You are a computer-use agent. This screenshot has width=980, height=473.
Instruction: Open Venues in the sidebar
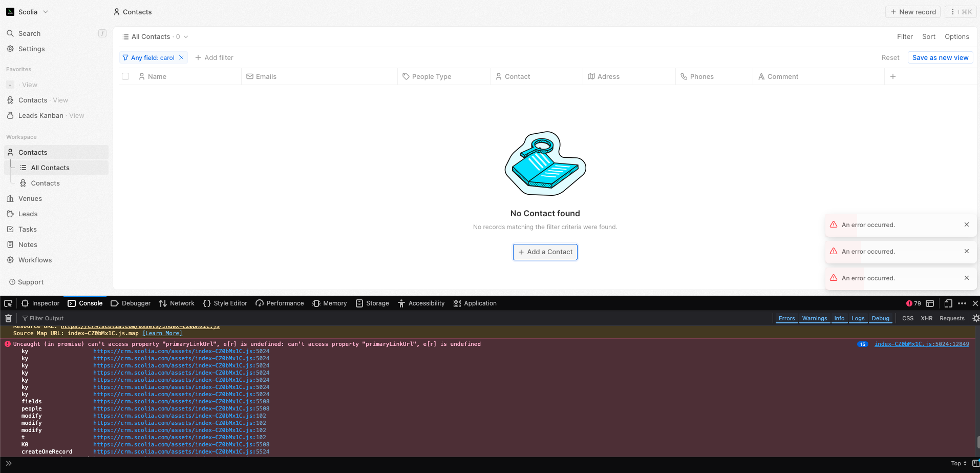tap(56, 198)
